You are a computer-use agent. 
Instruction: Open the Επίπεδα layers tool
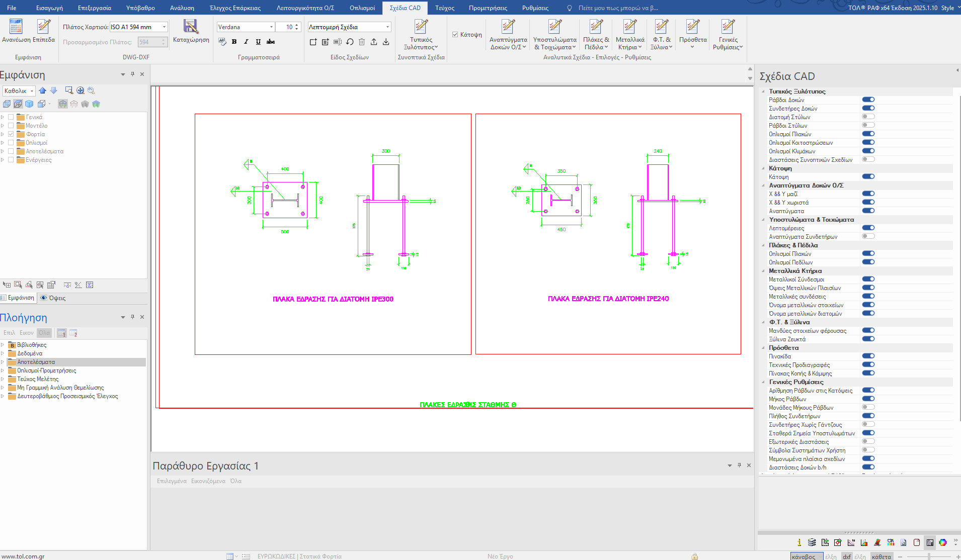click(x=44, y=27)
